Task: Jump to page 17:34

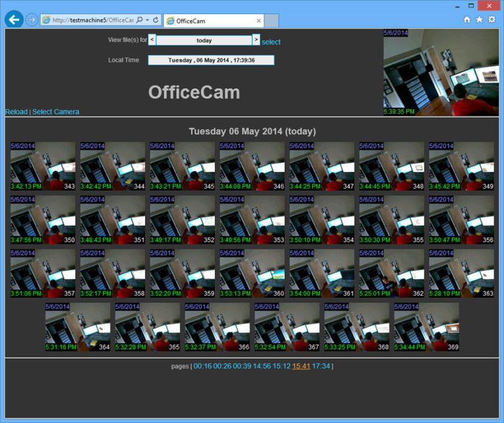Action: [x=321, y=366]
